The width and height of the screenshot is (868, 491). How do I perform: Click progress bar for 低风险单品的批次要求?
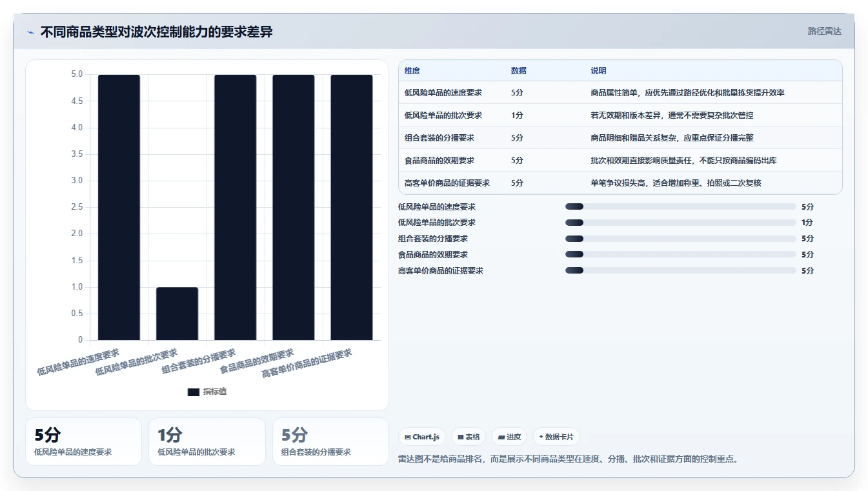[x=680, y=223]
